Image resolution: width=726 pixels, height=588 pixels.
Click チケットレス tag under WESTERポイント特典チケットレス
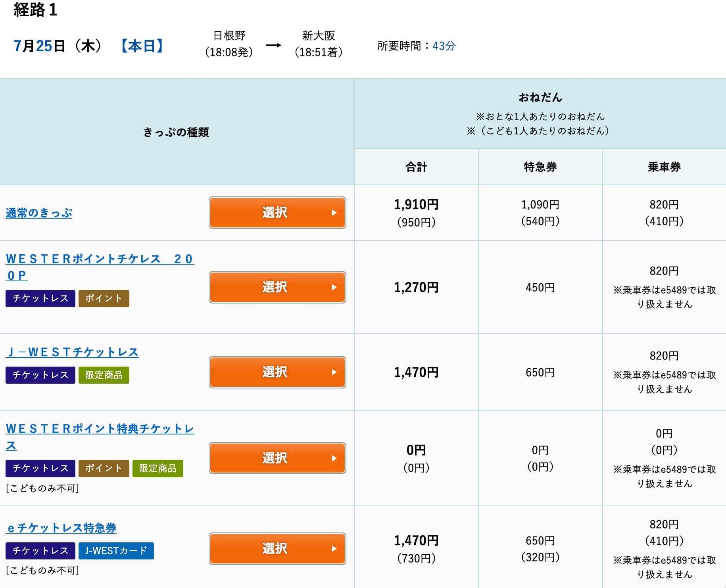tap(40, 468)
